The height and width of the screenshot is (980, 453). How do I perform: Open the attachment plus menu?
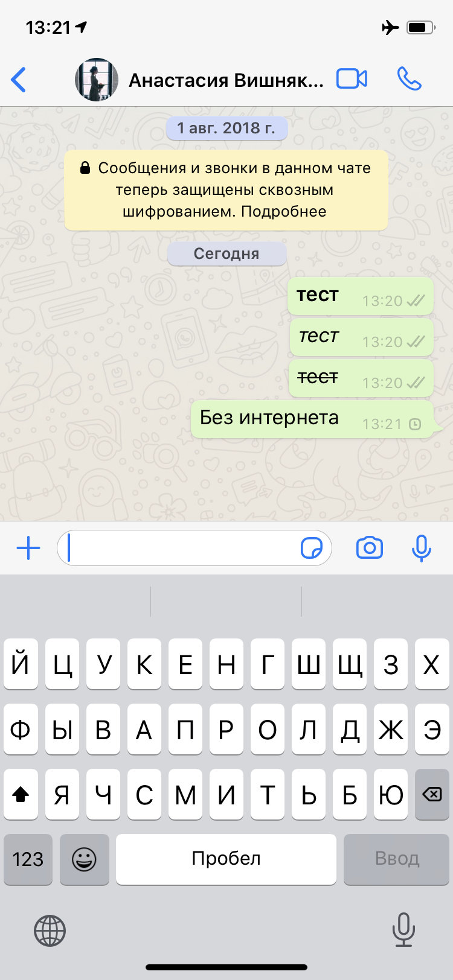[x=28, y=548]
